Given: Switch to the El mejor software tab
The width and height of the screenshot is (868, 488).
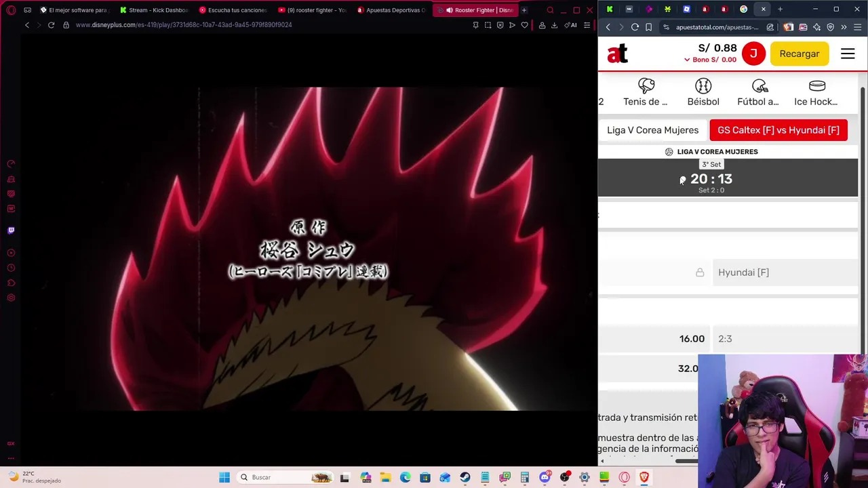Looking at the screenshot, I should point(75,10).
